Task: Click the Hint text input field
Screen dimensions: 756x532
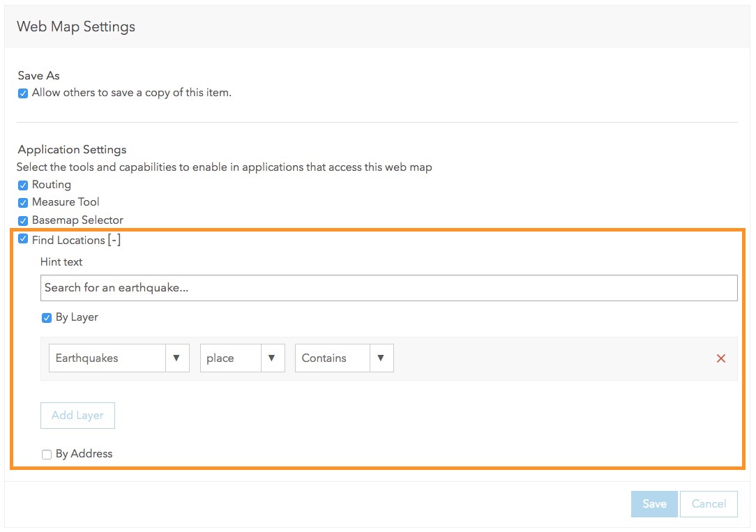Action: click(388, 288)
